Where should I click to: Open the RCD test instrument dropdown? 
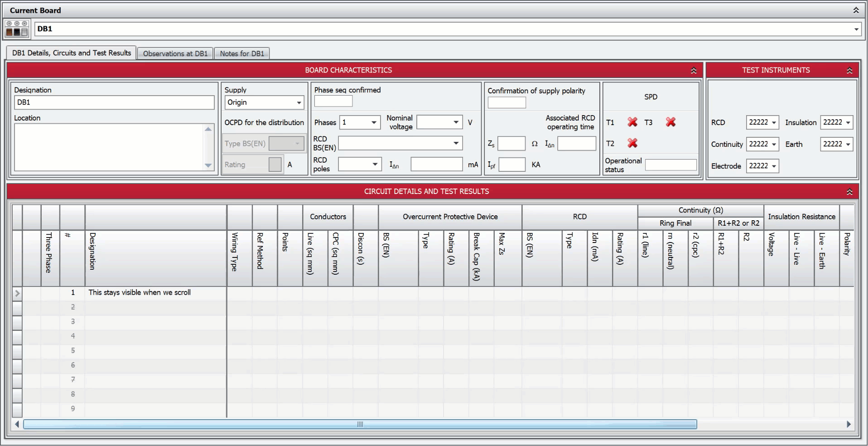[x=774, y=122]
